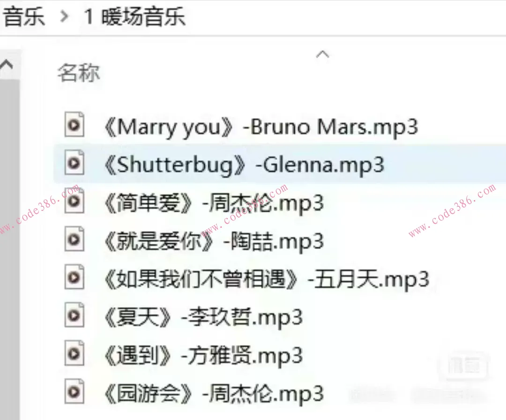
Task: Click 1 暖场音乐 breadcrumb segment
Action: (x=134, y=16)
